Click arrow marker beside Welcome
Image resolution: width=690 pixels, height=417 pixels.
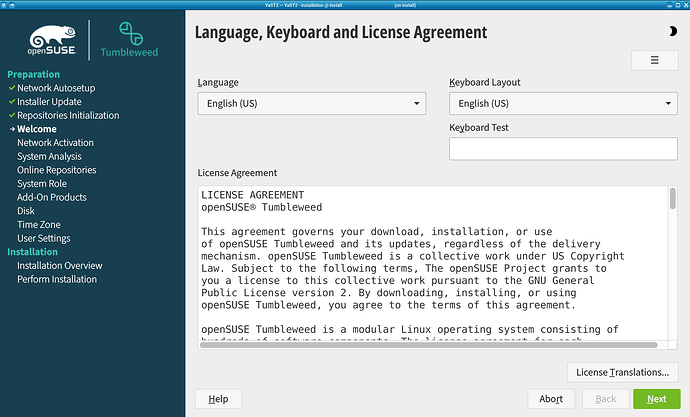tap(12, 129)
